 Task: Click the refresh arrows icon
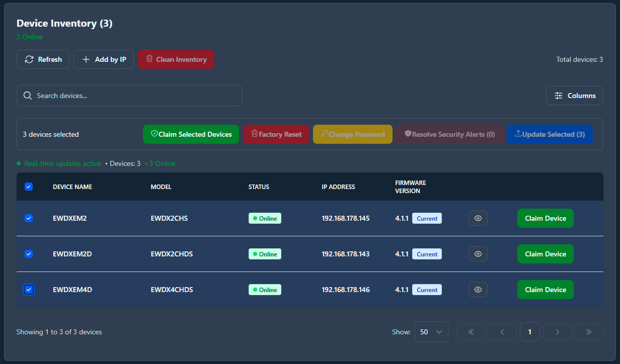(x=29, y=59)
